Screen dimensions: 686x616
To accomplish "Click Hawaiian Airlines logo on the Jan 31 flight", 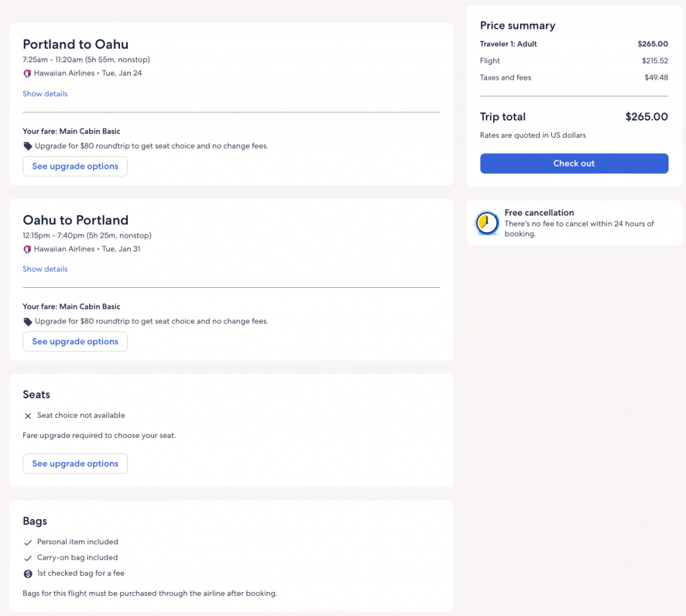I will click(x=27, y=249).
